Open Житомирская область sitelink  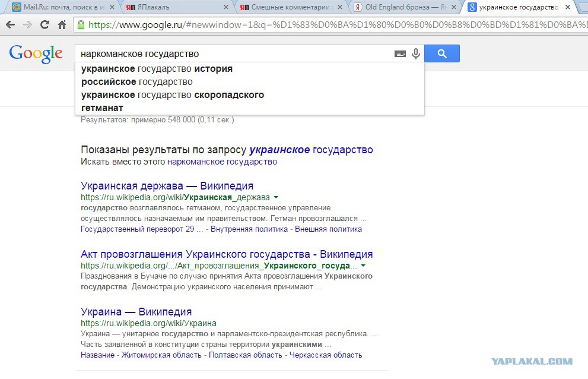tap(161, 355)
